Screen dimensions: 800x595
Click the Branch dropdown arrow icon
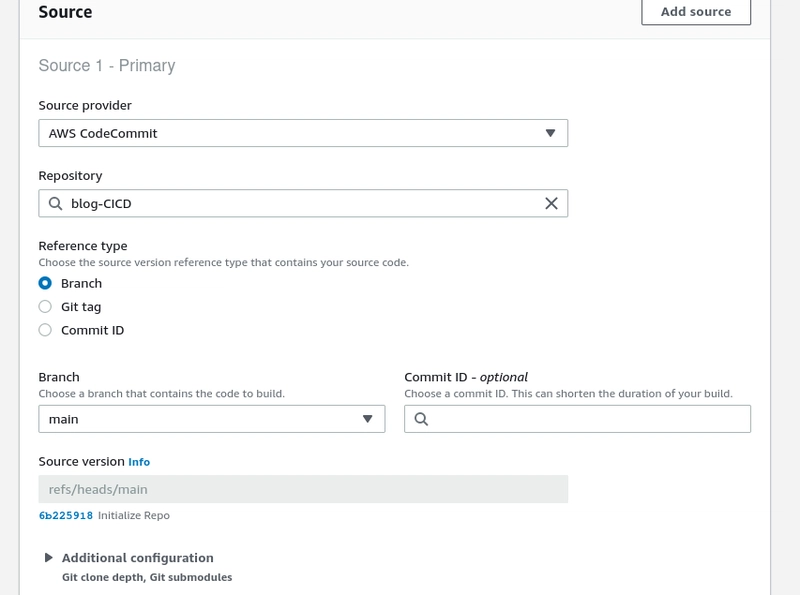(x=367, y=419)
